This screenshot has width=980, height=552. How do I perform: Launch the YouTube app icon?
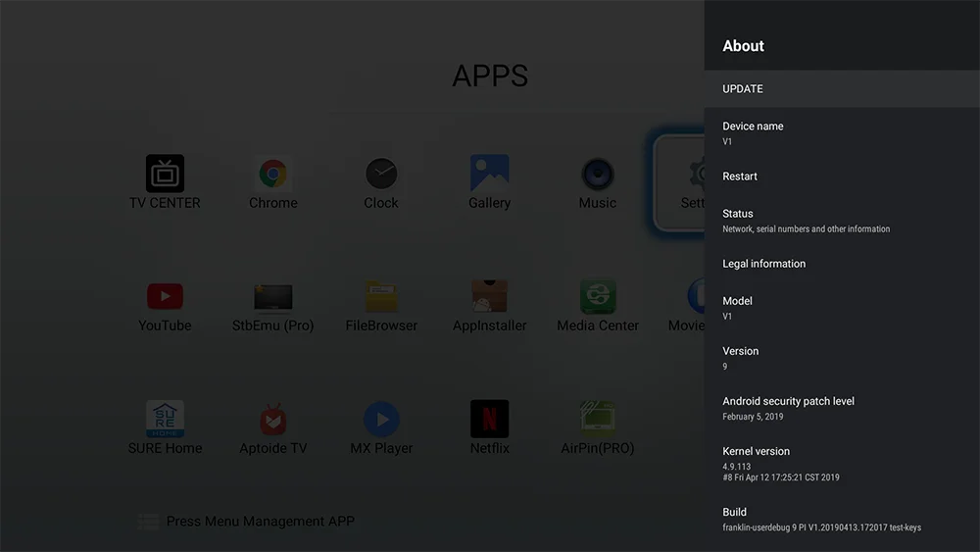pos(165,296)
